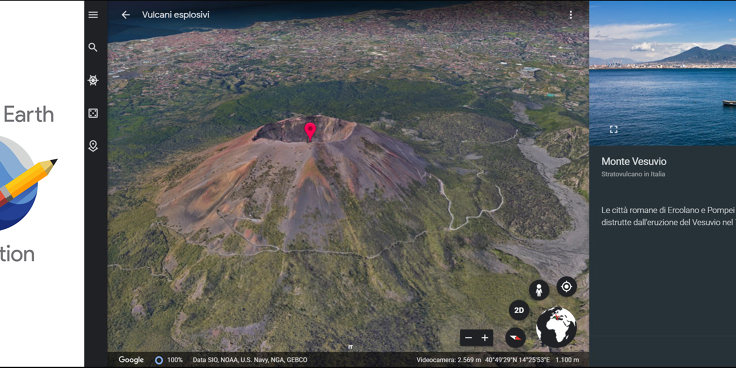This screenshot has height=368, width=736.
Task: Open the Monte Vesuvio photo
Action: click(662, 73)
